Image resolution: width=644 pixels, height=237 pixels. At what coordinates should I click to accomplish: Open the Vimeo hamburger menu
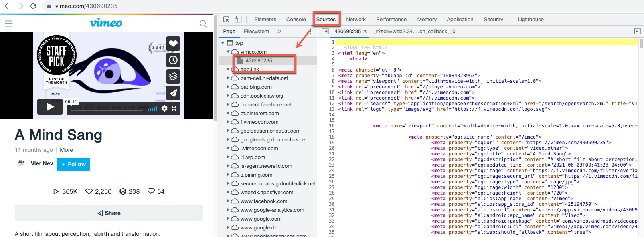(9, 24)
